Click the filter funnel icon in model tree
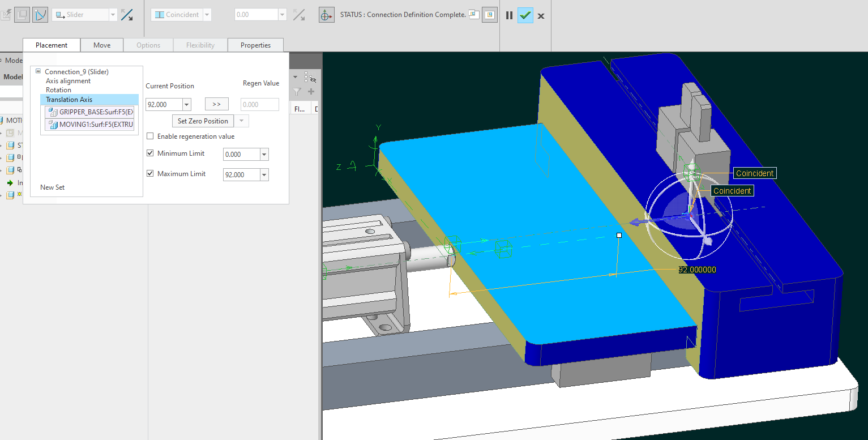Image resolution: width=868 pixels, height=440 pixels. (297, 92)
